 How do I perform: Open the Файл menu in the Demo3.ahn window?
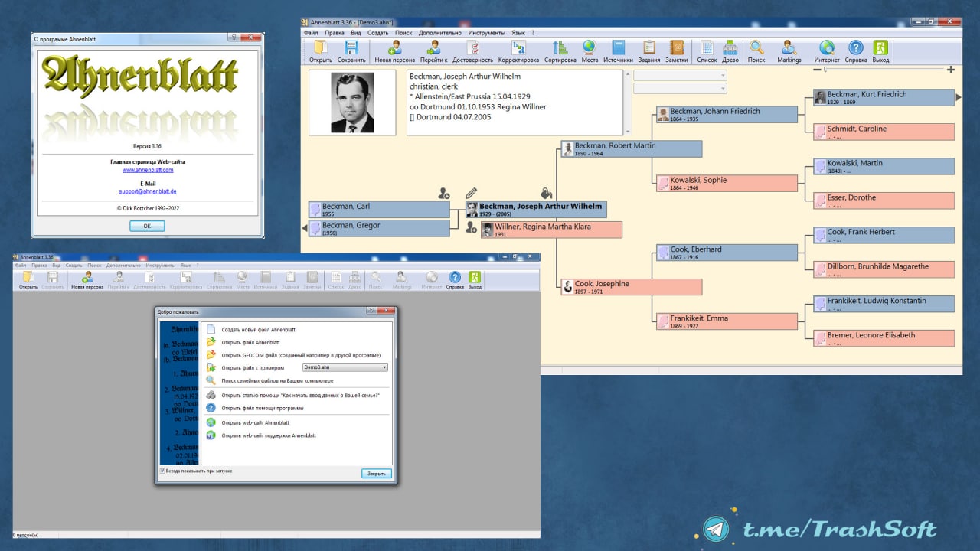click(x=311, y=33)
